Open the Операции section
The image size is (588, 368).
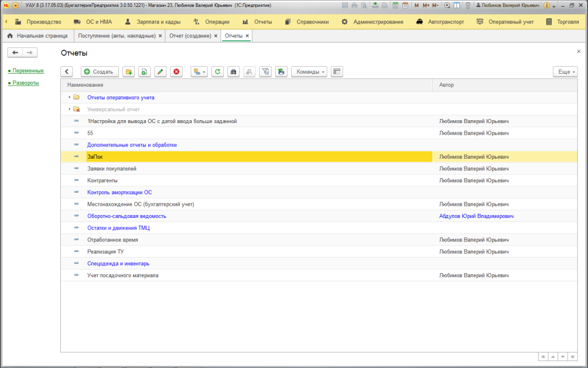coord(211,22)
